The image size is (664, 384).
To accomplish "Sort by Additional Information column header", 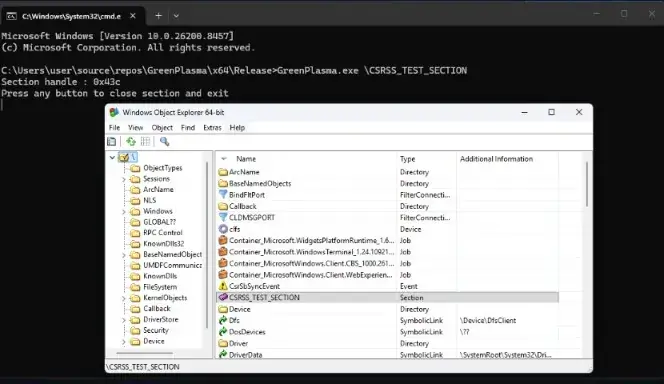I will pos(507,159).
